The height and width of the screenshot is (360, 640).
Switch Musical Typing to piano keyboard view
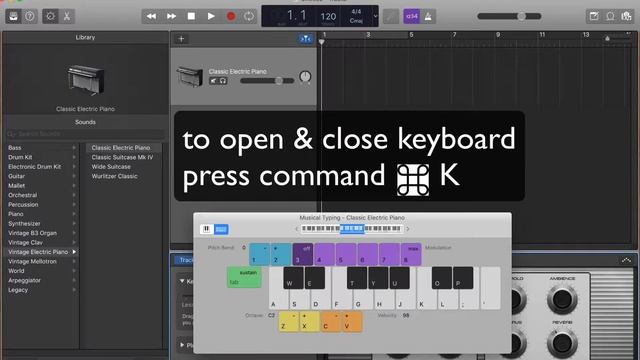tap(207, 229)
